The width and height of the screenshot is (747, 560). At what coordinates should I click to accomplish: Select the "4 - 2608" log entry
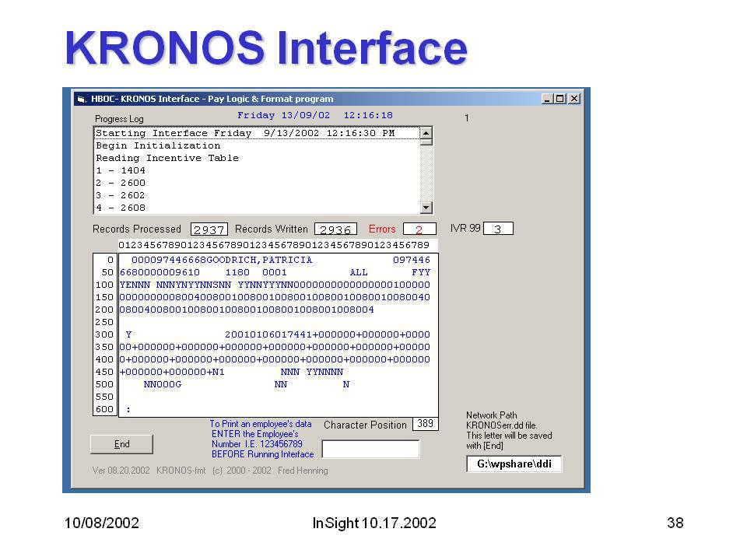(121, 208)
